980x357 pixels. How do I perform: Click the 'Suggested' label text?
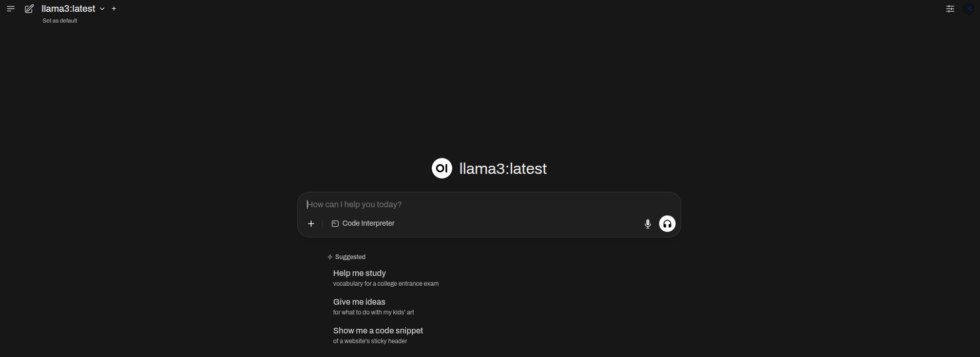click(350, 257)
